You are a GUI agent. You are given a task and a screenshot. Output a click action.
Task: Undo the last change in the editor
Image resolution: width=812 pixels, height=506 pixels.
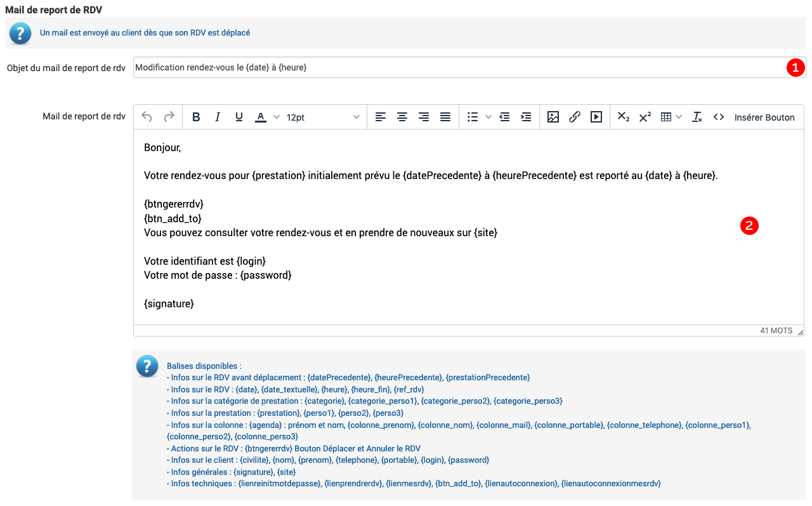[147, 117]
